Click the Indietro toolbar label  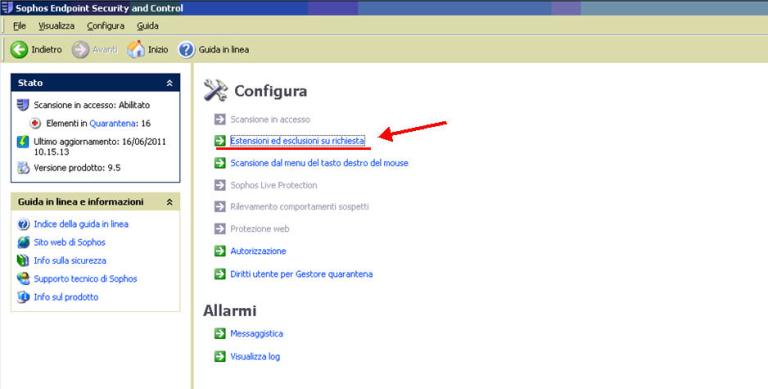[x=47, y=49]
